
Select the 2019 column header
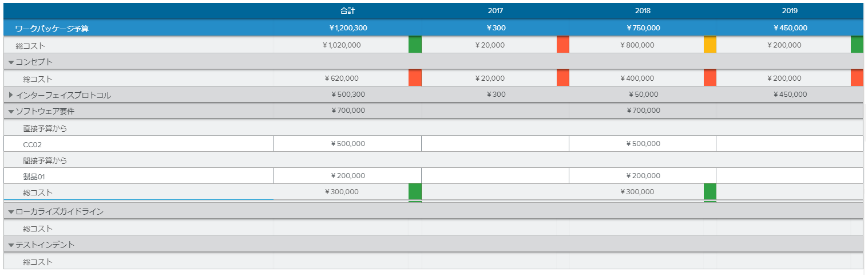click(790, 11)
